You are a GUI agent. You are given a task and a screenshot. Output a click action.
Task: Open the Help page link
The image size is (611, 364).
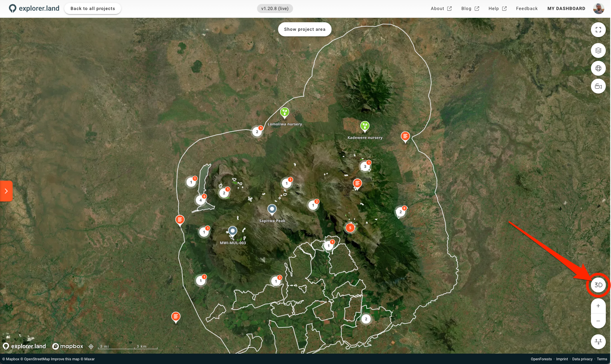[x=497, y=9]
